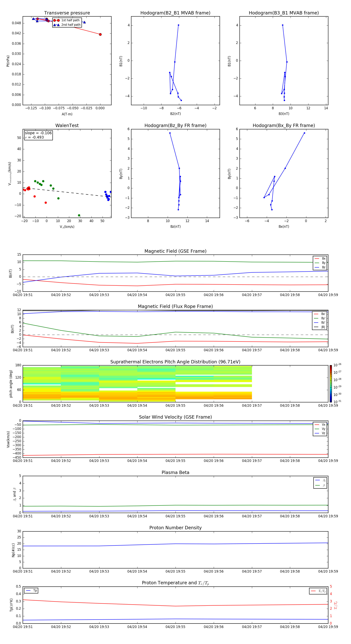Click the isolated red point in Transverse pressure plot
351x644 pixels.
tap(100, 35)
